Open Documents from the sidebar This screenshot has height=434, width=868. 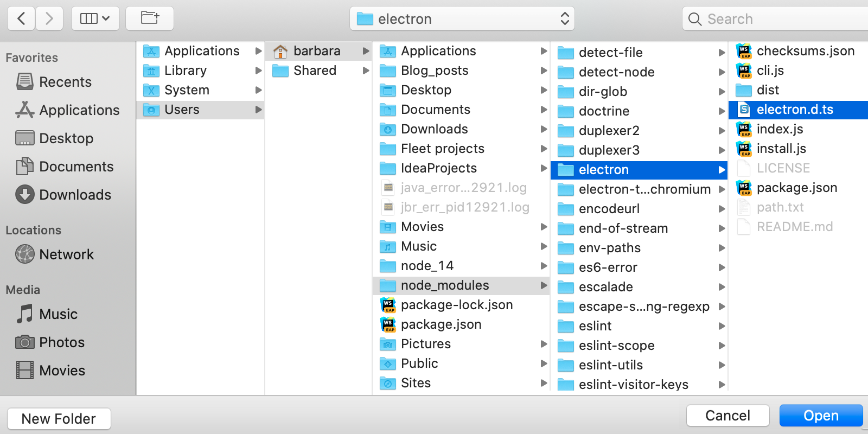tap(65, 167)
